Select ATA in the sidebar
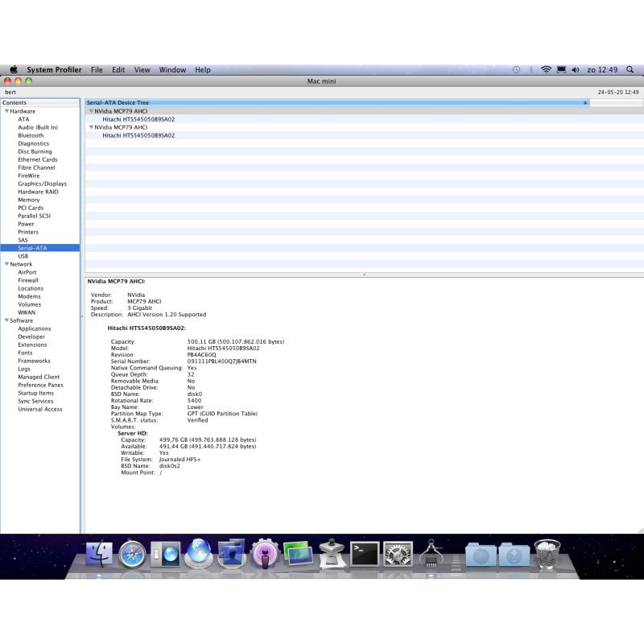The height and width of the screenshot is (644, 644). coord(23,119)
